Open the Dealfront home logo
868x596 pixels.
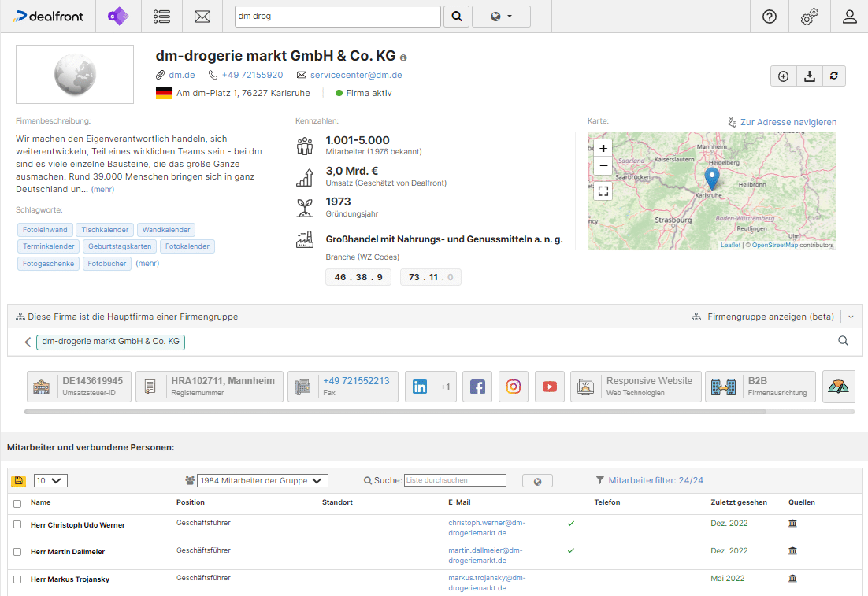[x=49, y=16]
